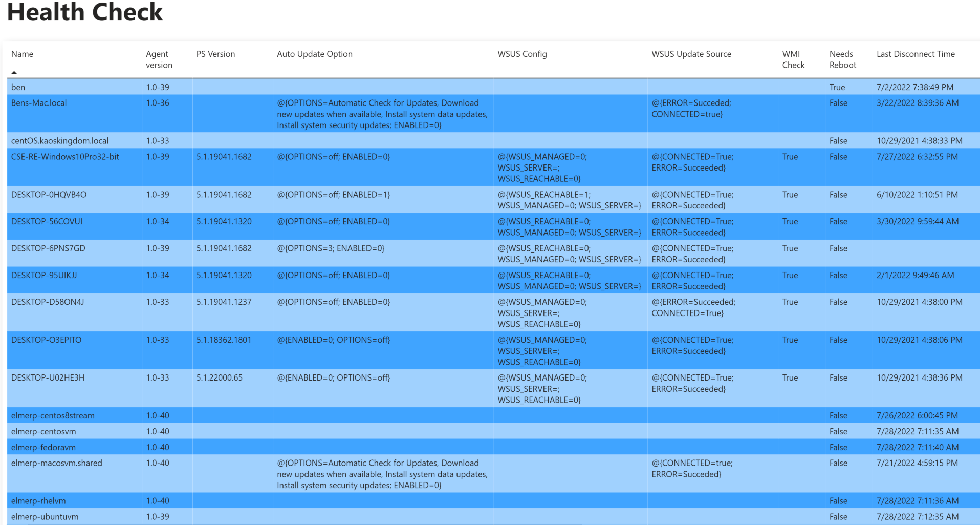Sort rows using the Agent version header
This screenshot has width=980, height=525.
point(158,59)
